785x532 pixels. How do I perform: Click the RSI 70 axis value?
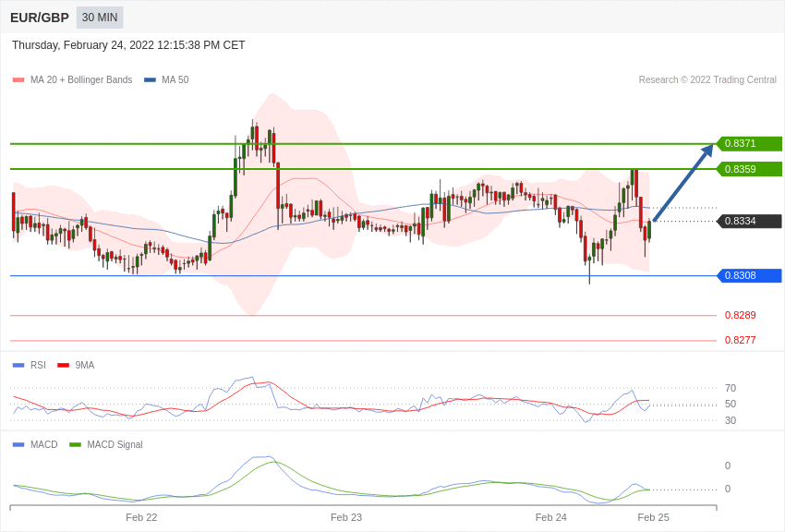click(731, 388)
